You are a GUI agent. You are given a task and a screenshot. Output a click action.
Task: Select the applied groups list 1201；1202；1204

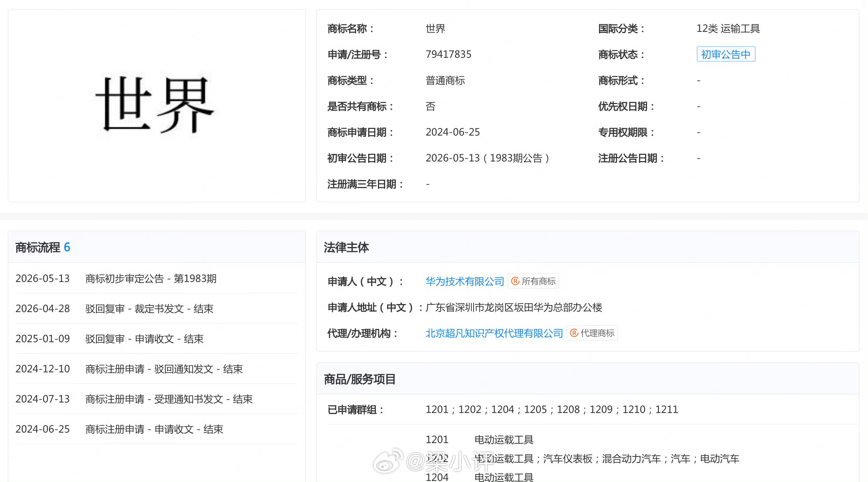click(x=469, y=409)
